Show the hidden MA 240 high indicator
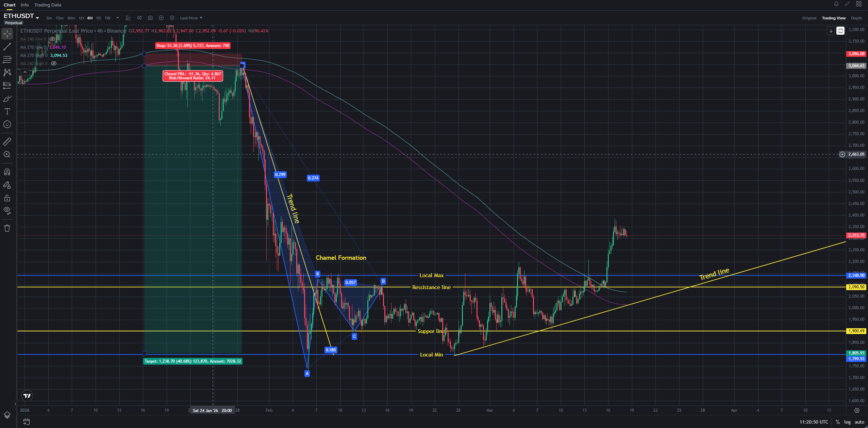 (x=53, y=64)
